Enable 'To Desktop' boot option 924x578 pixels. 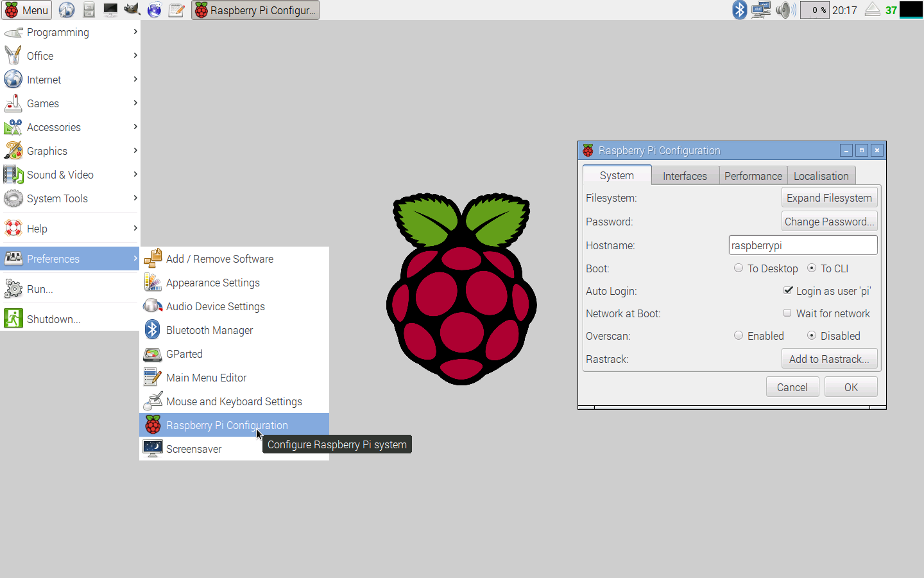click(x=739, y=268)
